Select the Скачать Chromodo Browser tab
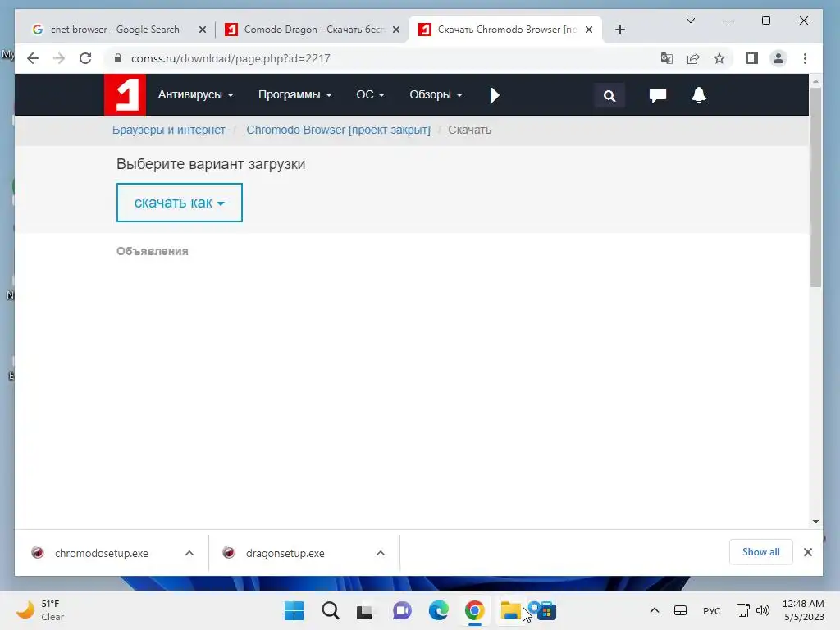This screenshot has width=840, height=630. point(504,30)
